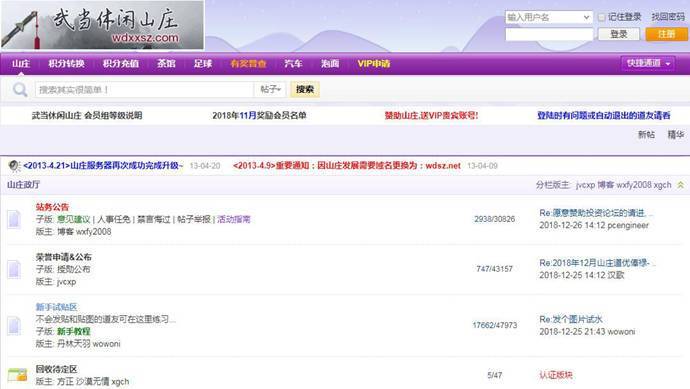Open the 帖子举报 subforum
Viewport: 690px width, 389px height.
point(194,219)
